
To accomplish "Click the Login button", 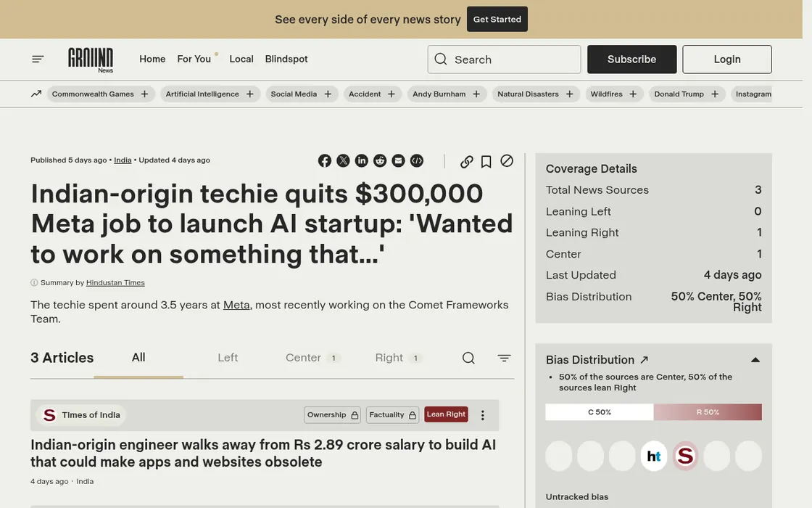I will pos(727,59).
